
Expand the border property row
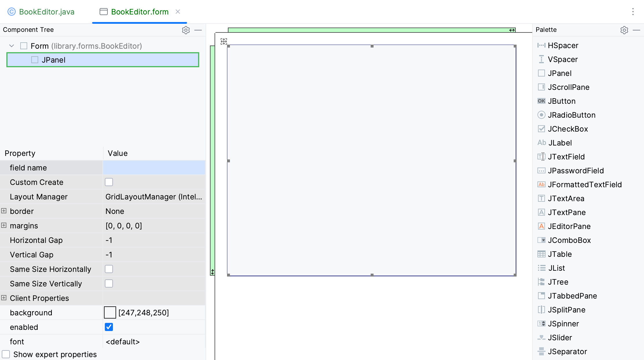4,211
